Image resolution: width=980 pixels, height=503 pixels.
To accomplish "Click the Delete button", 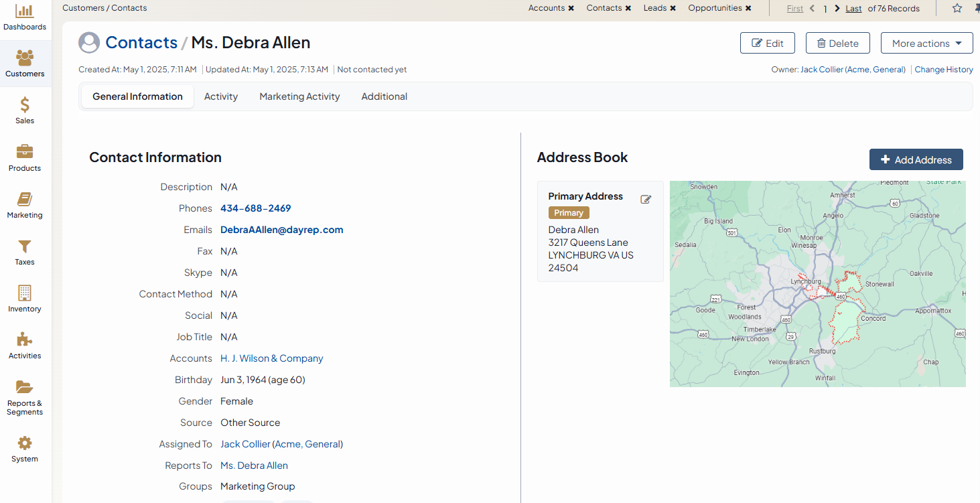I will pos(837,44).
